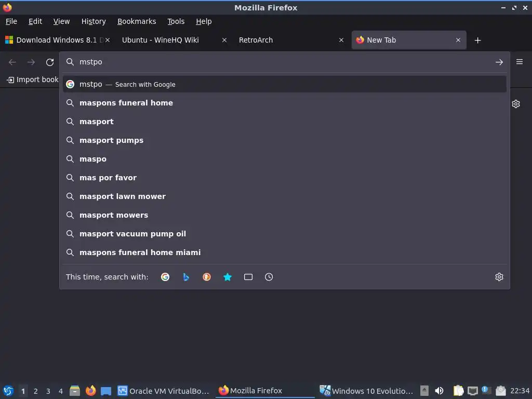Screen dimensions: 532x399
Task: Choose suggestion 'masport vacuum pump oil'
Action: pos(284,233)
